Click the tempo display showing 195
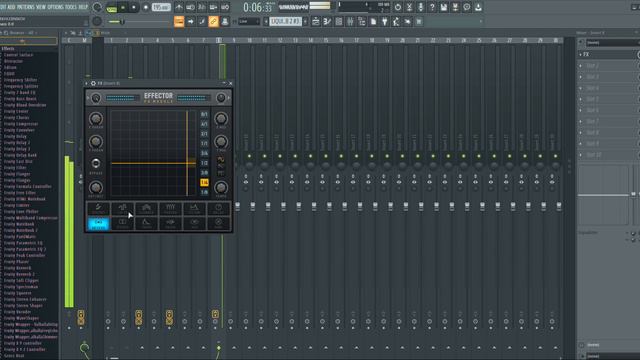This screenshot has height=360, width=640. click(161, 7)
